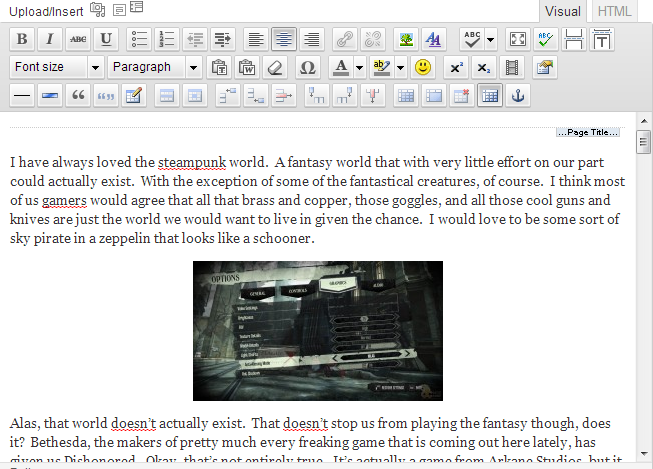
Task: Toggle the ABC spellchecker
Action: click(x=472, y=39)
